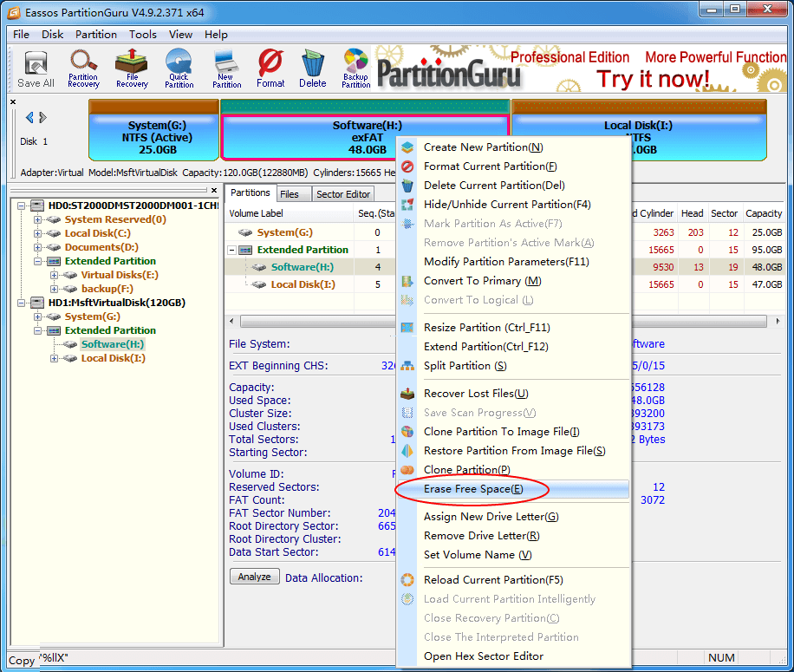Click Hide/Unhide Current Partition icon
The height and width of the screenshot is (672, 794).
click(x=407, y=205)
